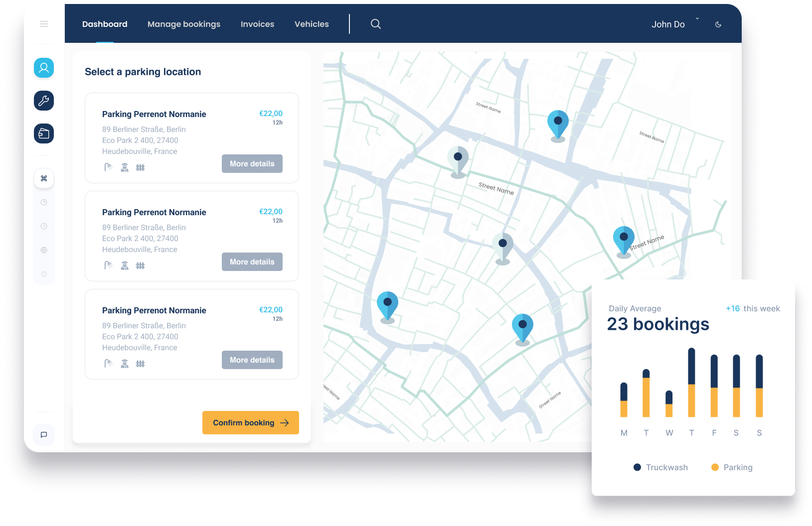This screenshot has width=812, height=526.
Task: Click the command symbol icon in sidebar
Action: point(44,178)
